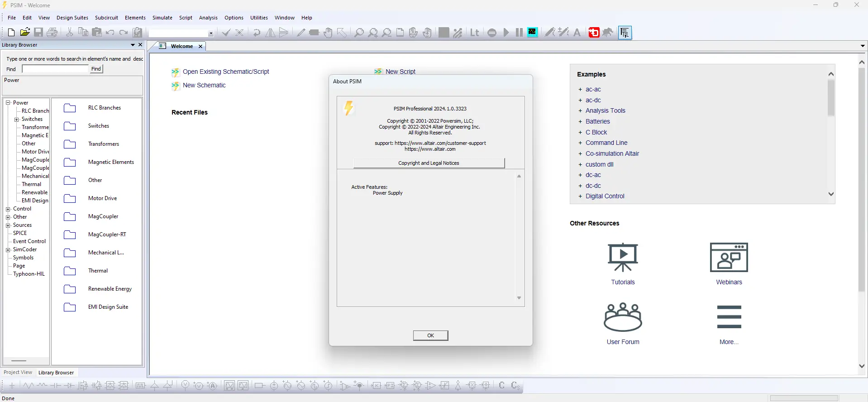This screenshot has width=868, height=402.
Task: Click the Undo arrow icon
Action: pos(110,33)
